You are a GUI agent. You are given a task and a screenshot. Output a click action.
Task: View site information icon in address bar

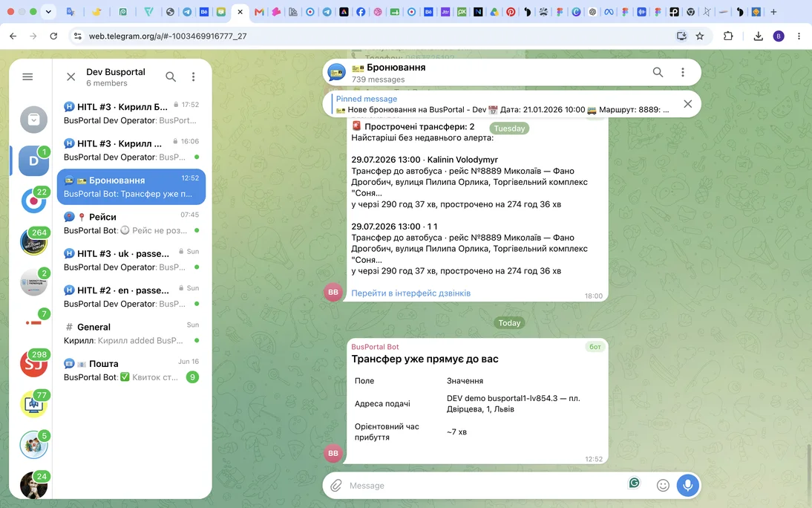(78, 36)
